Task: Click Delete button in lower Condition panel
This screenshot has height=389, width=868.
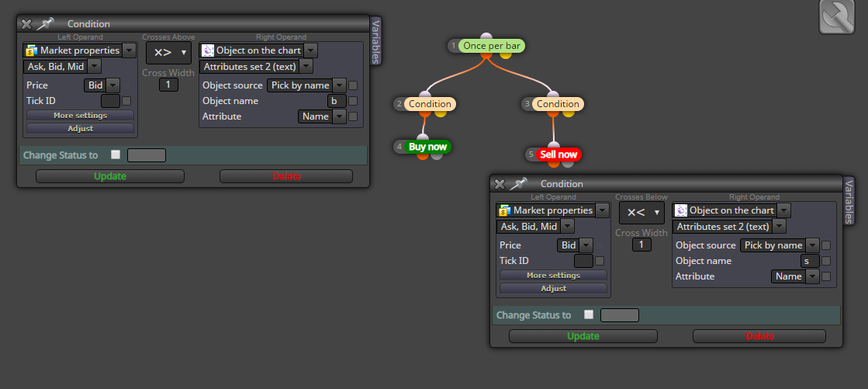Action: pos(759,336)
